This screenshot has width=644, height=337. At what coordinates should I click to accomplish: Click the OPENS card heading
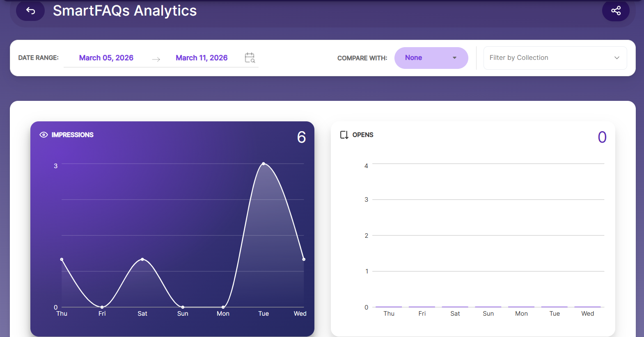coord(363,135)
